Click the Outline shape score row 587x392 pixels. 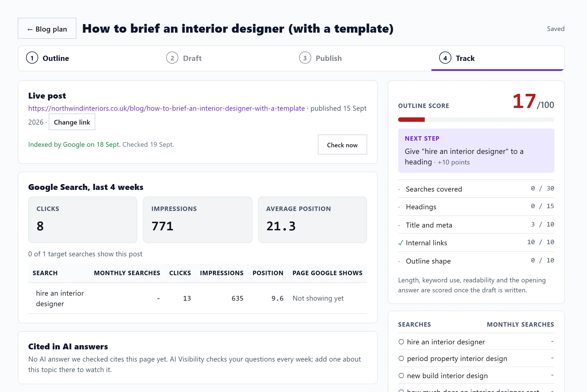pos(476,261)
